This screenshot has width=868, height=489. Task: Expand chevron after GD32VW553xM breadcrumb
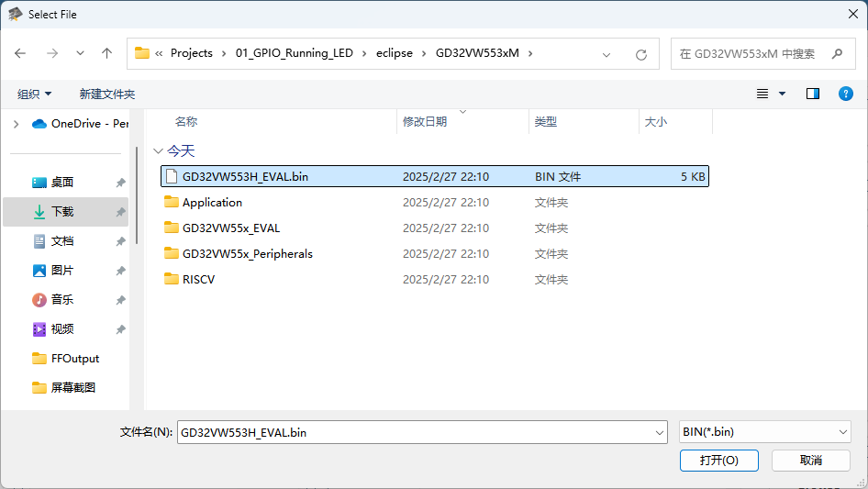point(530,54)
